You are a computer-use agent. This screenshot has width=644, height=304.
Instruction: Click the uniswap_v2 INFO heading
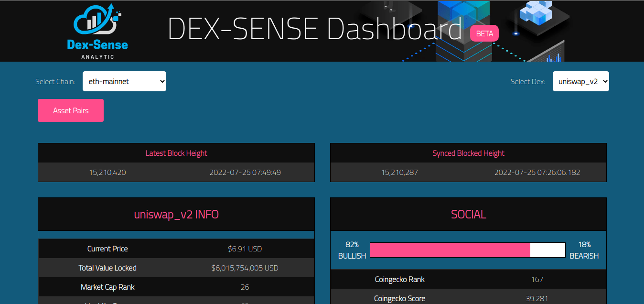176,215
